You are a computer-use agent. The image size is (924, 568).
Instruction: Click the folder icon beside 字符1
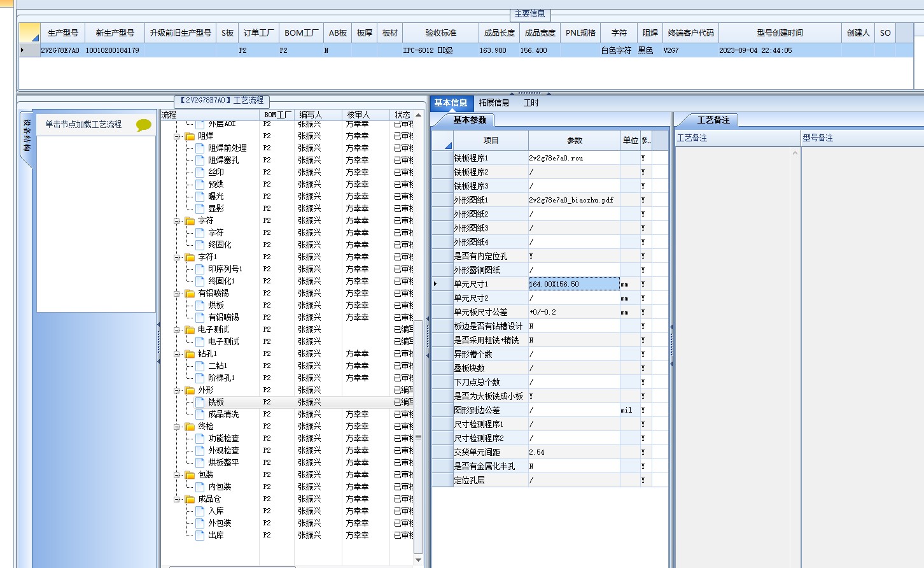point(190,257)
